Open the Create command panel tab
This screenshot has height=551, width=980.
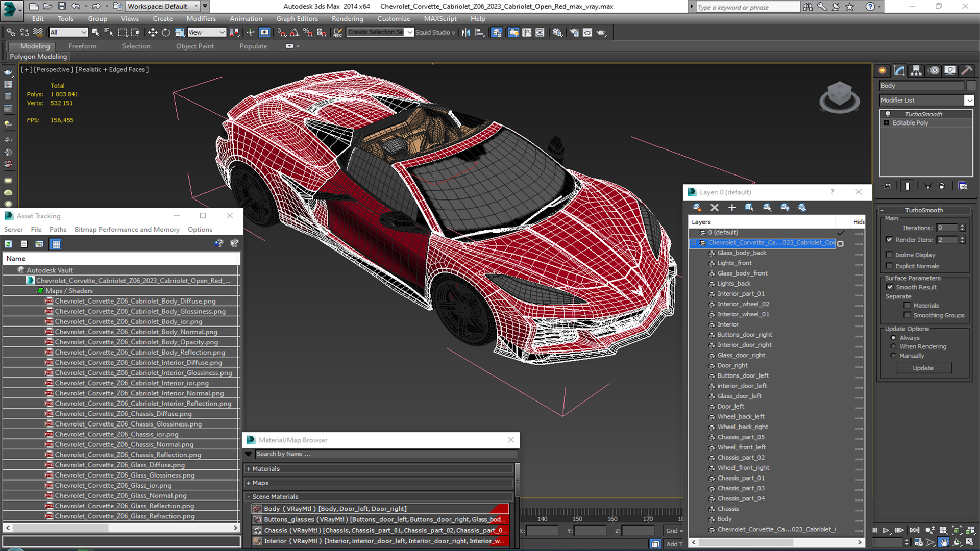(883, 70)
